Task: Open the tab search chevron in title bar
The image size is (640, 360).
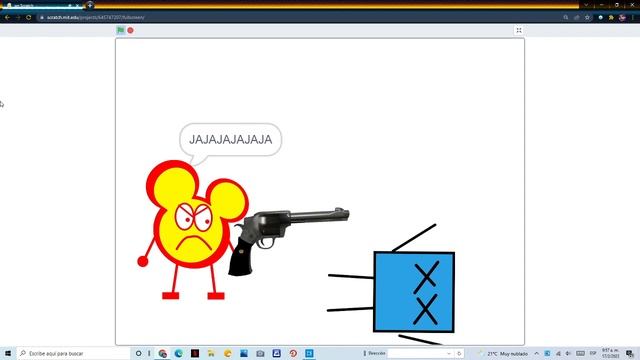Action: (586, 5)
